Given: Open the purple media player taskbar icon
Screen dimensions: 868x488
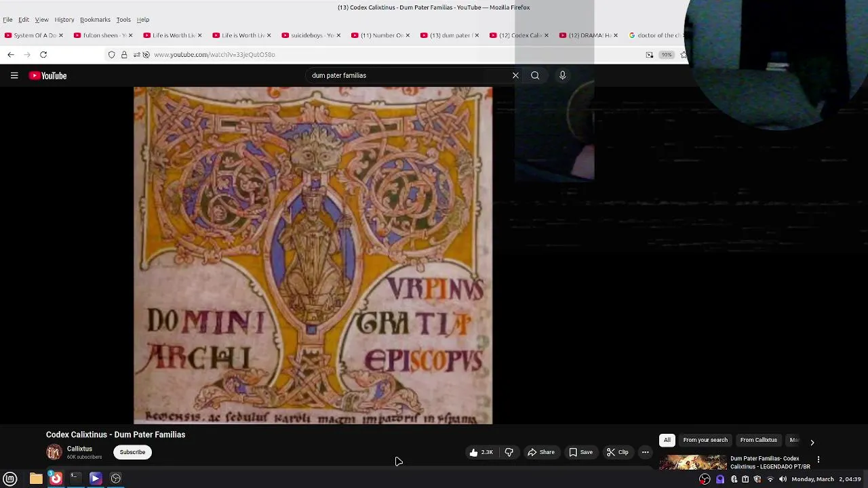Looking at the screenshot, I should [96, 479].
